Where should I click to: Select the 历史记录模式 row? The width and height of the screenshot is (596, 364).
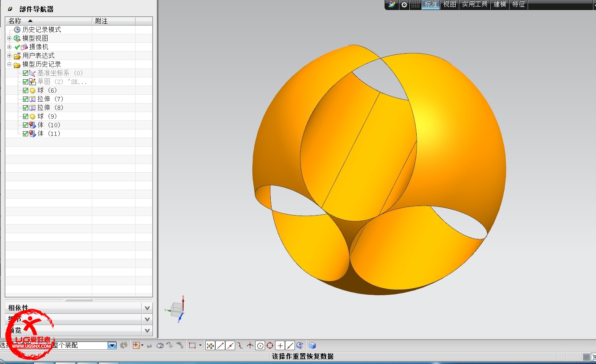[79, 29]
